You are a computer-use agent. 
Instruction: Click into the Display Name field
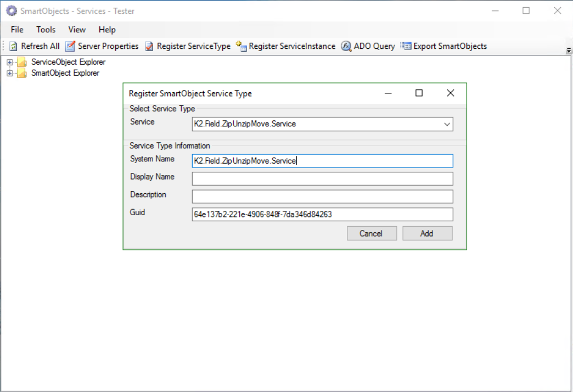pyautogui.click(x=322, y=179)
